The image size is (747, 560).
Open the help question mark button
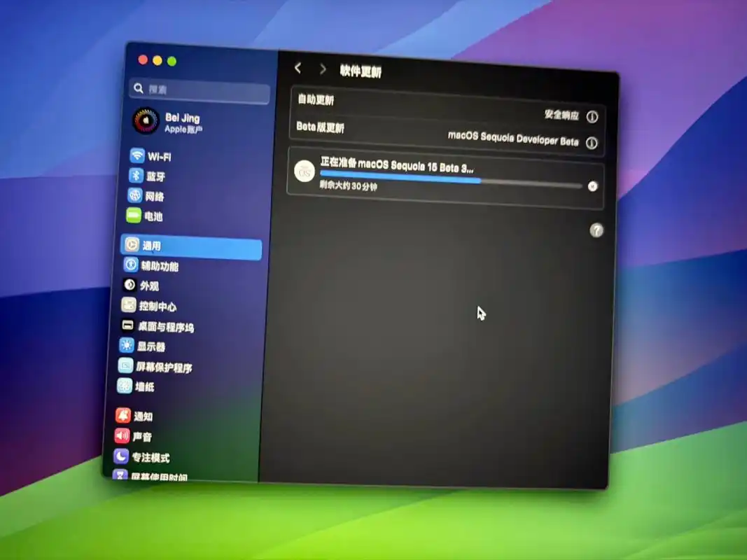pyautogui.click(x=596, y=230)
